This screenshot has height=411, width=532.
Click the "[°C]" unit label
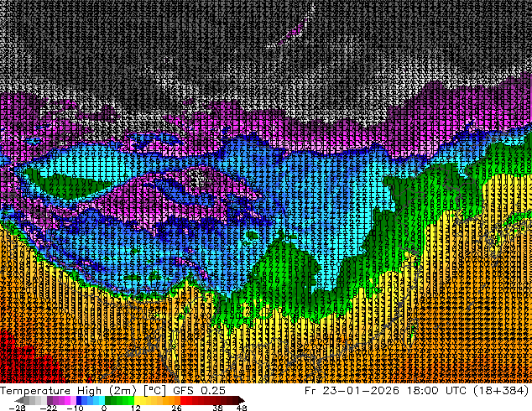click(x=154, y=391)
